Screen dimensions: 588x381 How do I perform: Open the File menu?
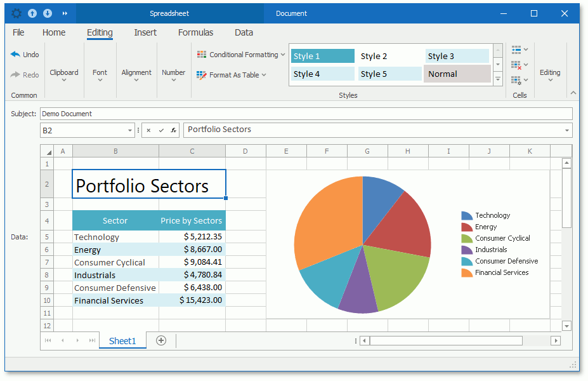coord(18,32)
